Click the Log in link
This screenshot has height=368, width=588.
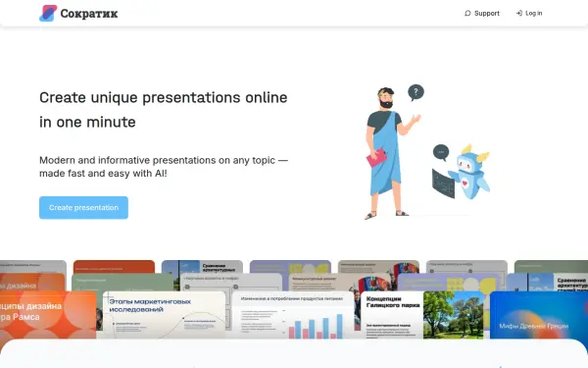pyautogui.click(x=529, y=13)
